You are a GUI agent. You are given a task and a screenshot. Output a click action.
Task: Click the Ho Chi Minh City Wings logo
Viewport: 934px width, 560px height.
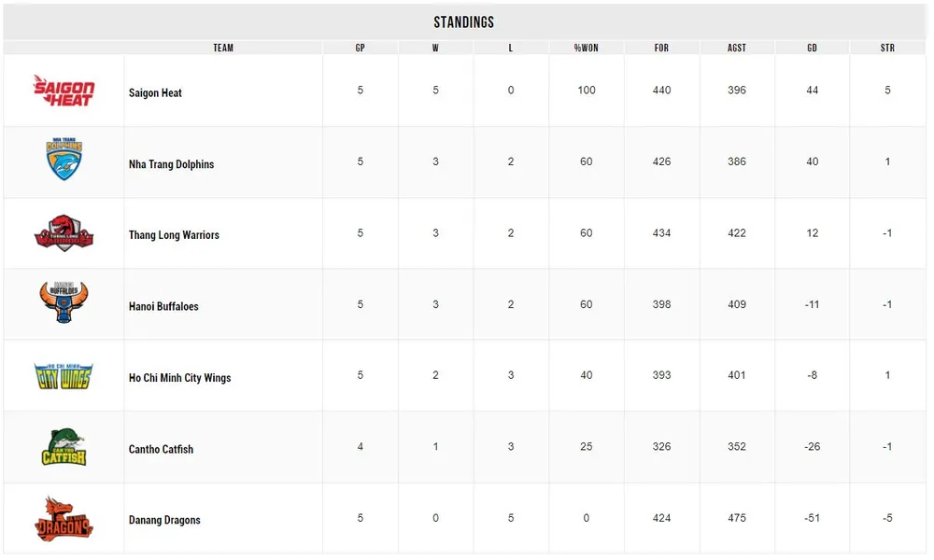coord(64,375)
